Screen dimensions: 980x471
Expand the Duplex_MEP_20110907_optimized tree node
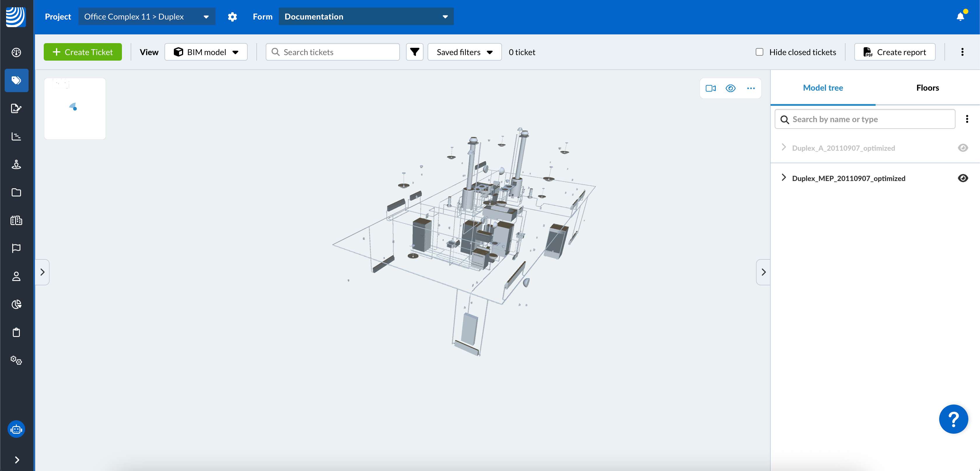[783, 177]
